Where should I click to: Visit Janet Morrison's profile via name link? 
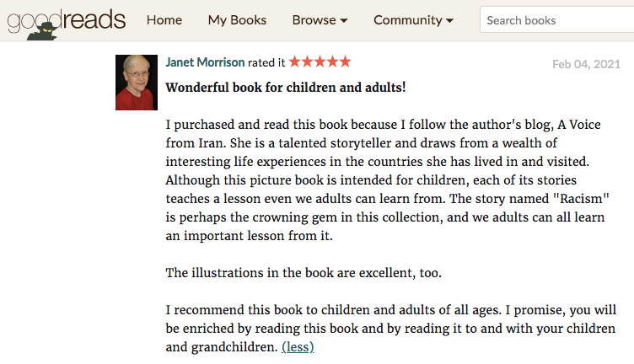click(205, 62)
